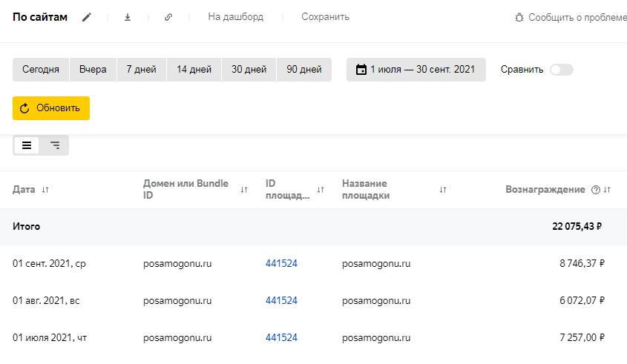Switch to tree hierarchy table view

coord(55,145)
